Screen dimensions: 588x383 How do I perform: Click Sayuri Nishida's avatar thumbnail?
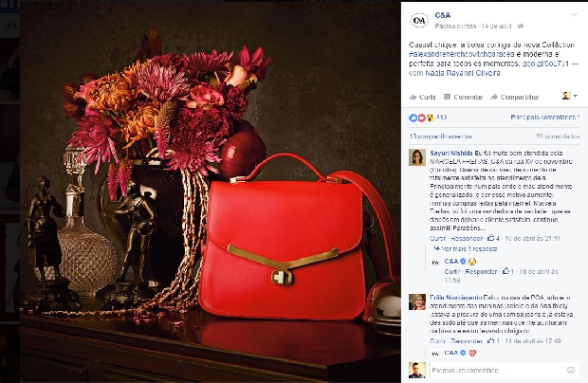point(417,157)
